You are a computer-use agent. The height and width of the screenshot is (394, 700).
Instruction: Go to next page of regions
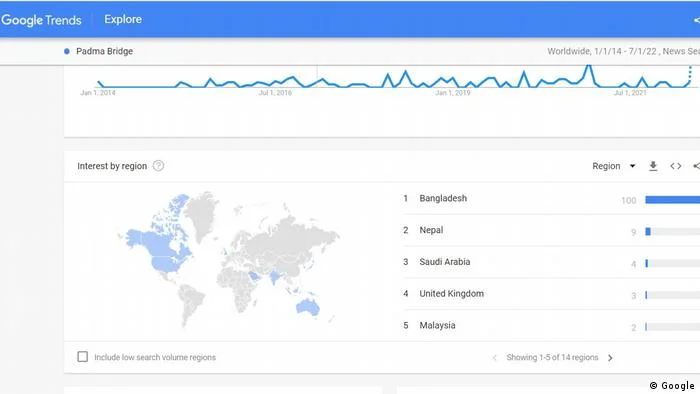pyautogui.click(x=610, y=358)
